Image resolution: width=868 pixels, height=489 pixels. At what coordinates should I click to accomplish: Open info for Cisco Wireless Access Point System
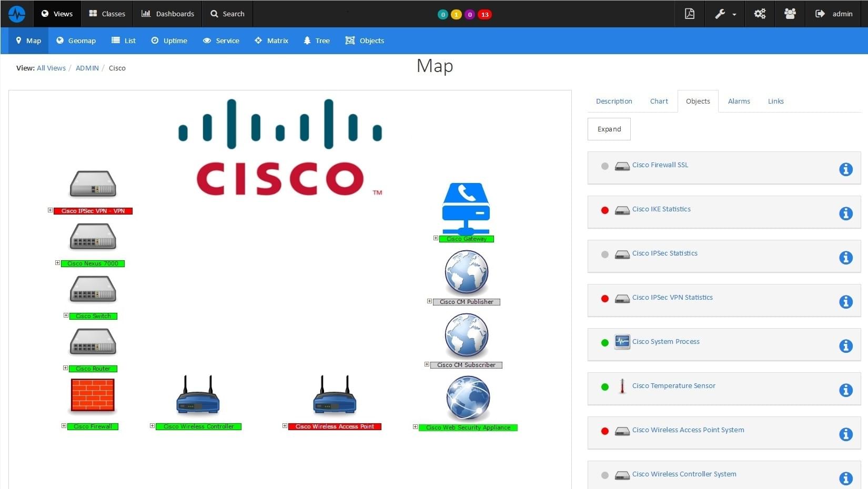pyautogui.click(x=845, y=434)
